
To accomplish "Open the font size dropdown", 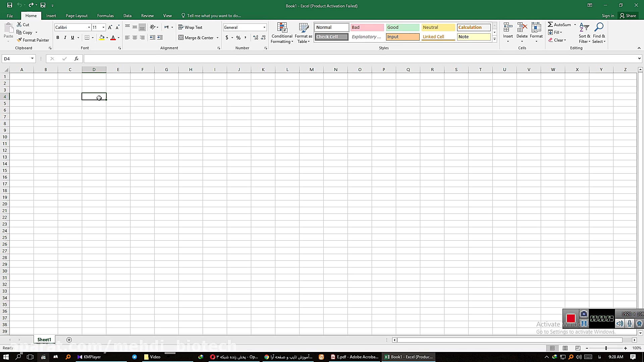I will pos(103,27).
